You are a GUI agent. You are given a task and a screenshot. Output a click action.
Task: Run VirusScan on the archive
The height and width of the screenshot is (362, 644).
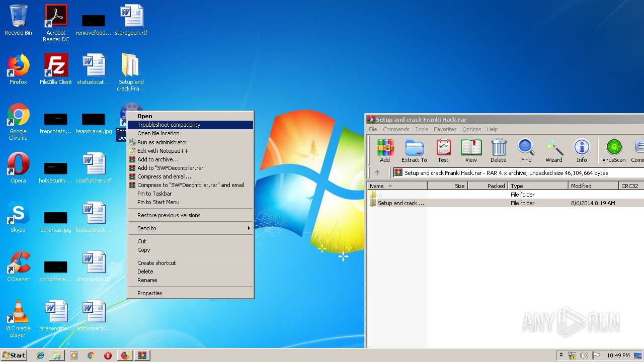[x=614, y=151]
